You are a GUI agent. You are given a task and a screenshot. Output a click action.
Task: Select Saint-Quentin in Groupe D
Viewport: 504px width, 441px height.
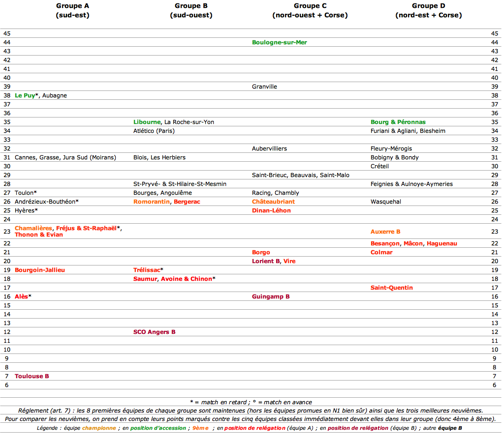[391, 288]
